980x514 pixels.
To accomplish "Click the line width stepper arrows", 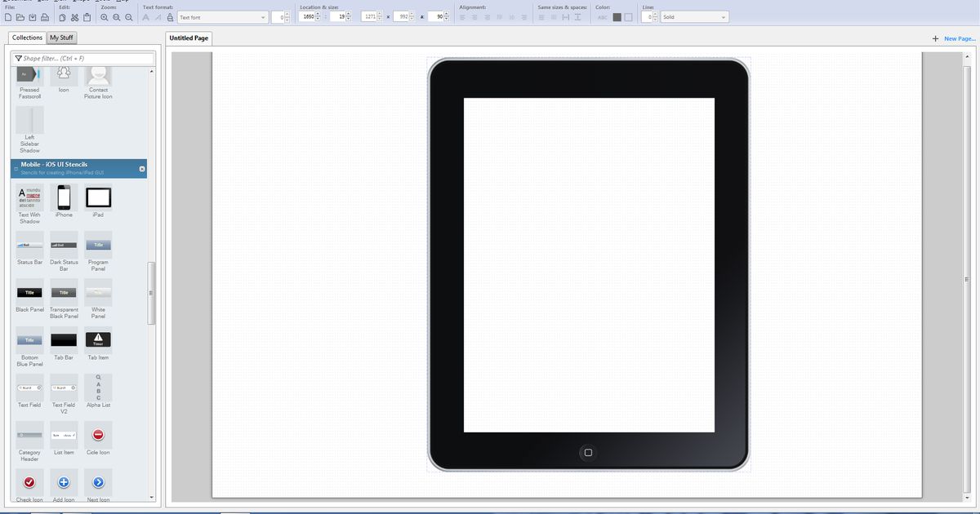I will click(656, 17).
